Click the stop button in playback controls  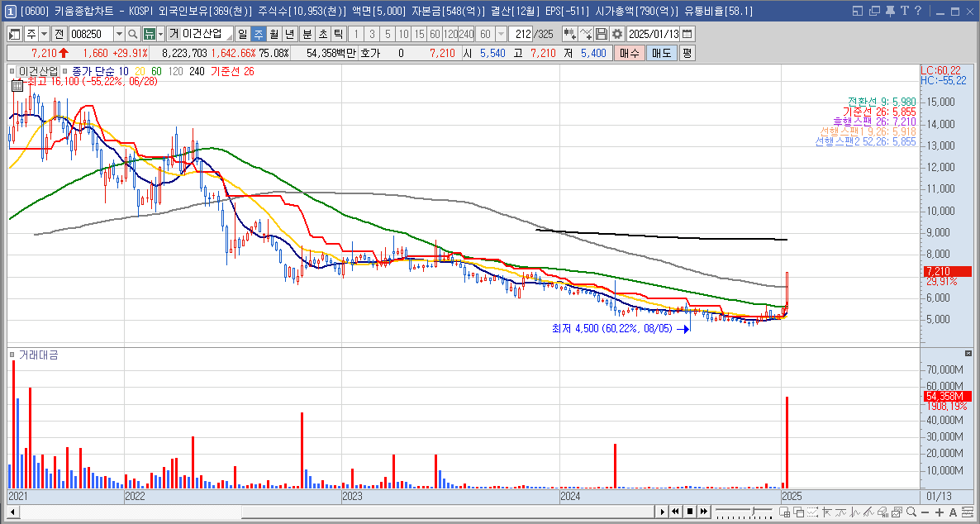(x=690, y=512)
